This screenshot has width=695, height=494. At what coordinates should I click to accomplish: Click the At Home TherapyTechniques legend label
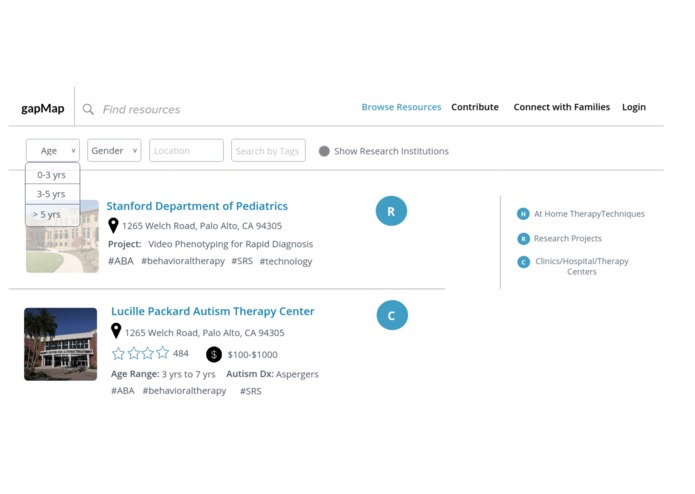[x=589, y=214]
